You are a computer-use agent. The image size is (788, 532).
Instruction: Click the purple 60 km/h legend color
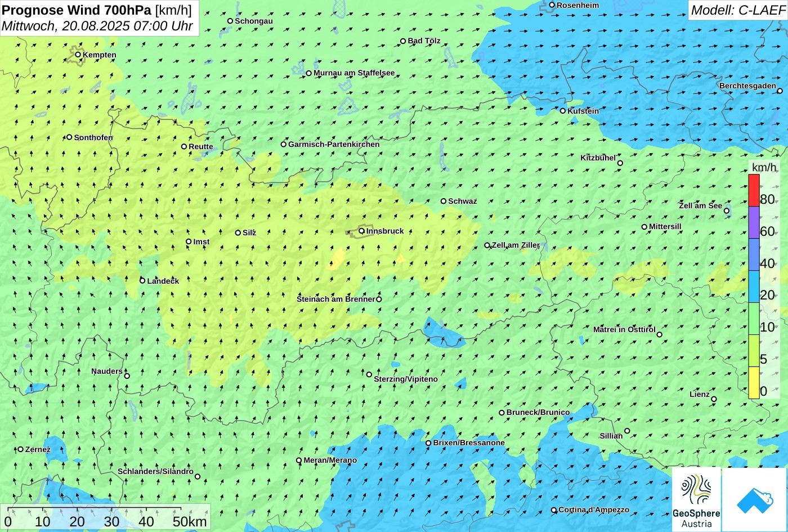[x=754, y=222]
